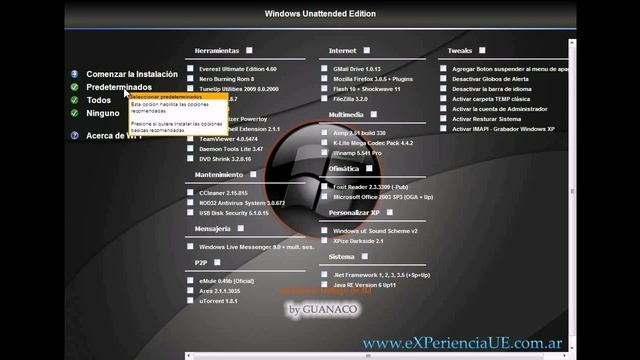Toggle the Herramientas category checkbox
This screenshot has width=640, height=360.
click(249, 50)
